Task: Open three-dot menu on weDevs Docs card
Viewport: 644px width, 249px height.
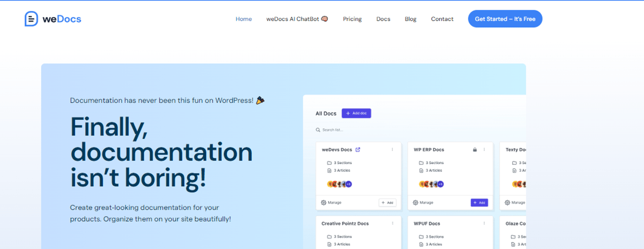Action: pos(392,149)
